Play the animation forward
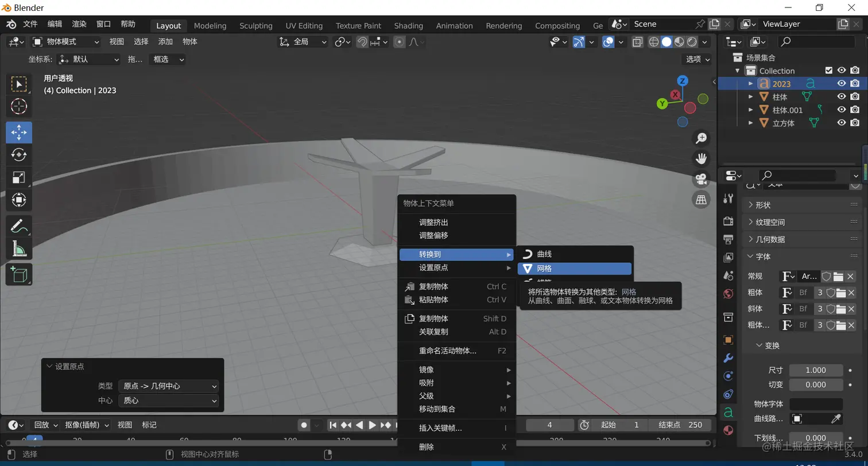This screenshot has width=868, height=466. [x=372, y=425]
